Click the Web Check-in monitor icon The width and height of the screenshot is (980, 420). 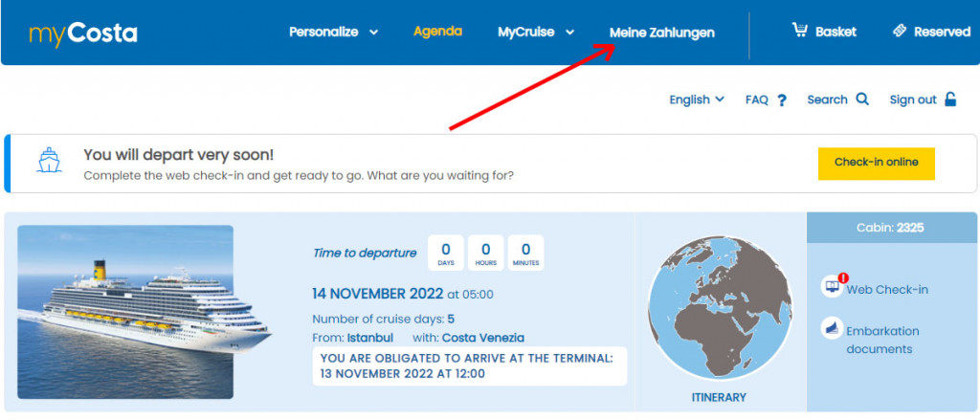833,287
